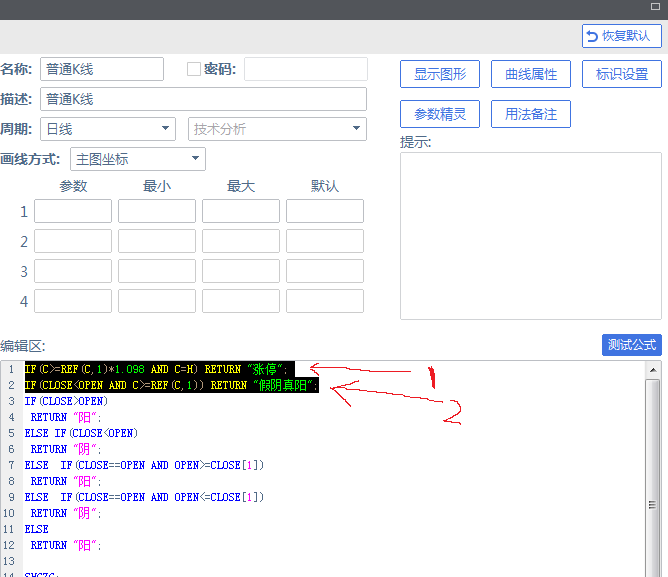
Task: Click the 名称 name input field
Action: click(102, 69)
